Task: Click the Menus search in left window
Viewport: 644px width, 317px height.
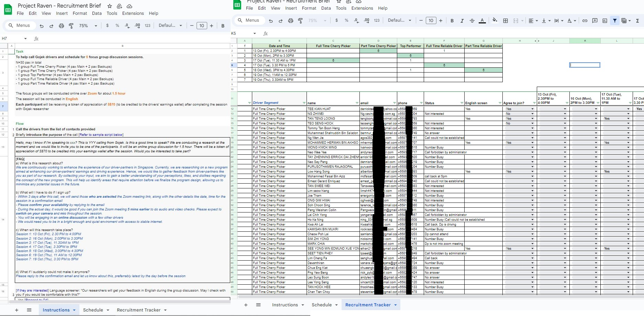Action: tap(23, 25)
